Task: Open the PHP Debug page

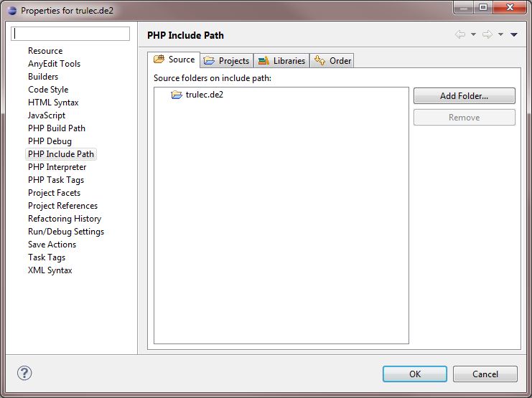Action: (x=50, y=141)
